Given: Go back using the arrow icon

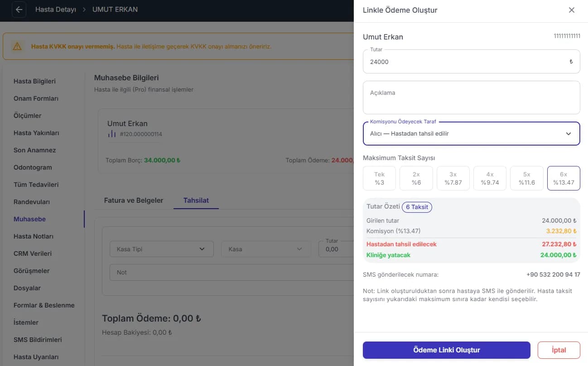Looking at the screenshot, I should 19,10.
